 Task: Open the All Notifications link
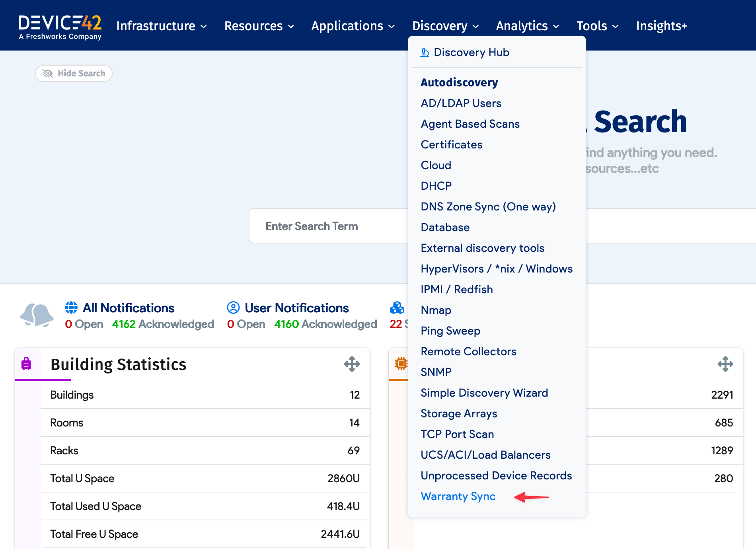128,308
